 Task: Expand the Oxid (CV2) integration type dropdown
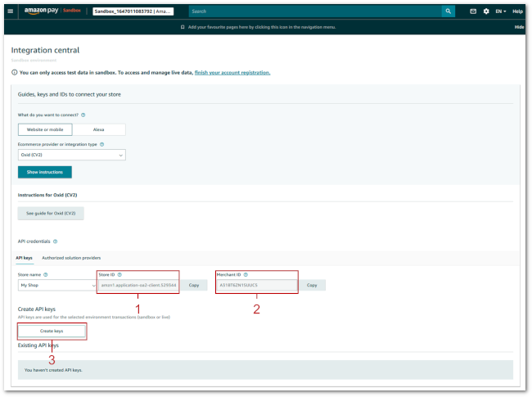click(x=71, y=155)
